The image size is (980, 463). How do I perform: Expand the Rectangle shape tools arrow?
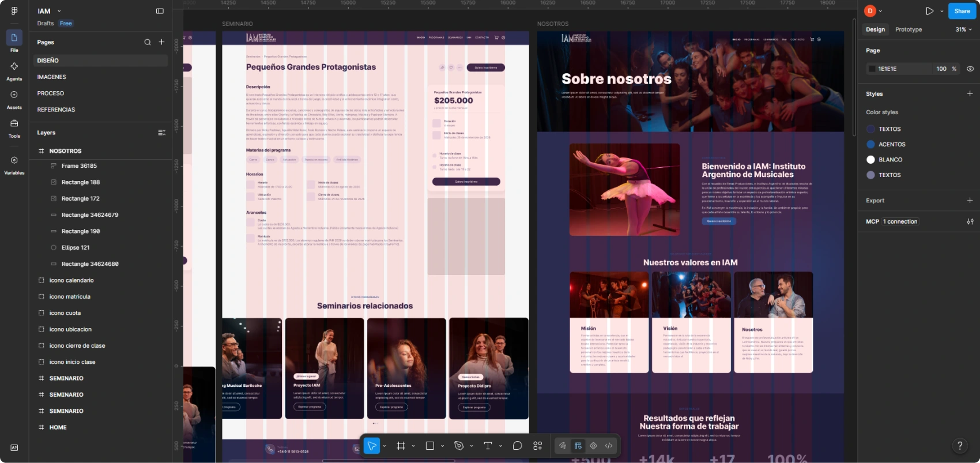[x=442, y=446]
